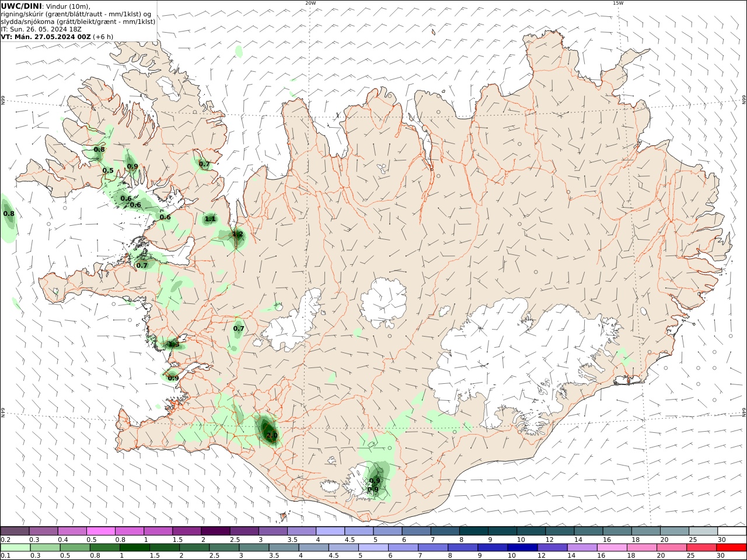This screenshot has height=560, width=747.
Task: Pick white snow legend swatch labeled 30
Action: (732, 531)
